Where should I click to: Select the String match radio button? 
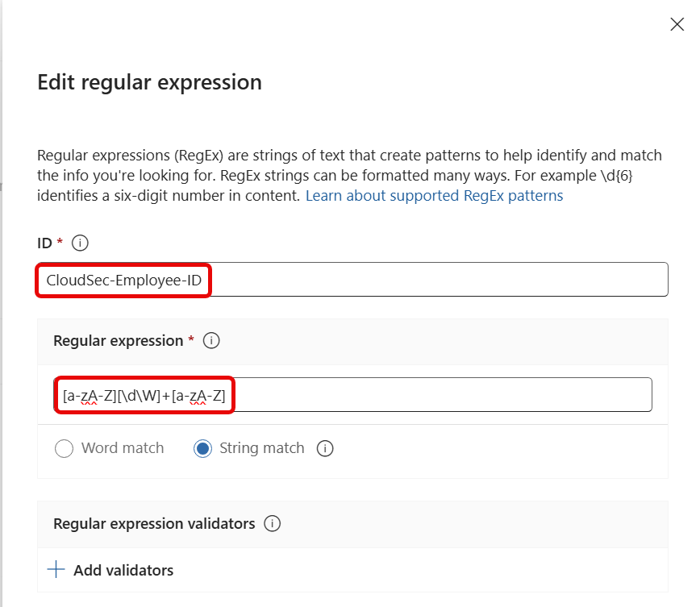tap(202, 448)
